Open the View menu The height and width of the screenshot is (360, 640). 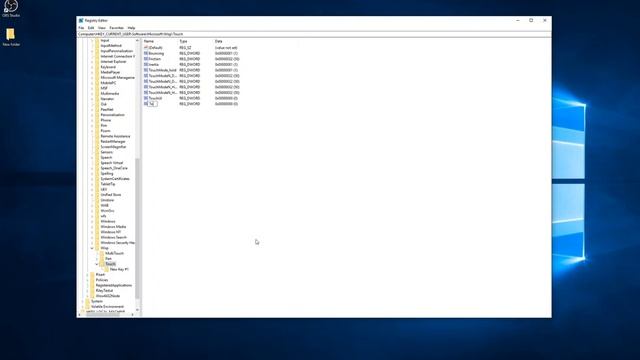102,28
